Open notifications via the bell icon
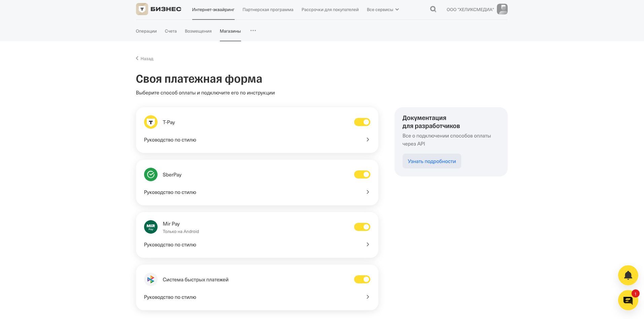 point(628,275)
